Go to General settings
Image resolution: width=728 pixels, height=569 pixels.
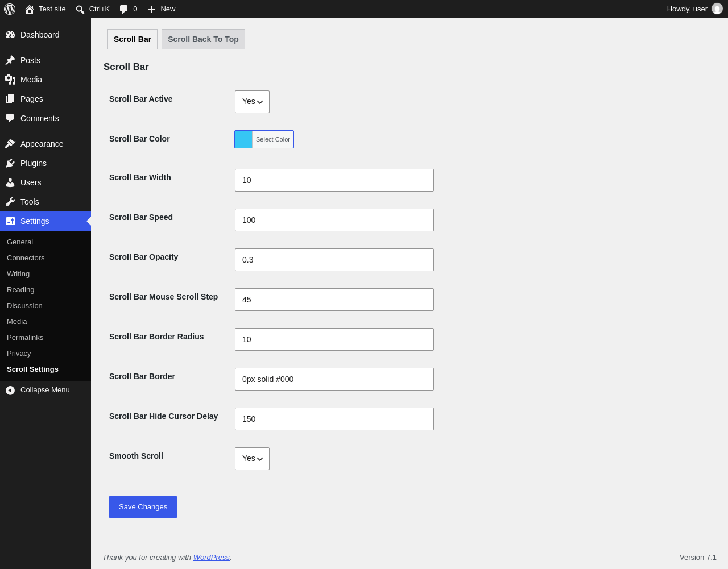[20, 242]
